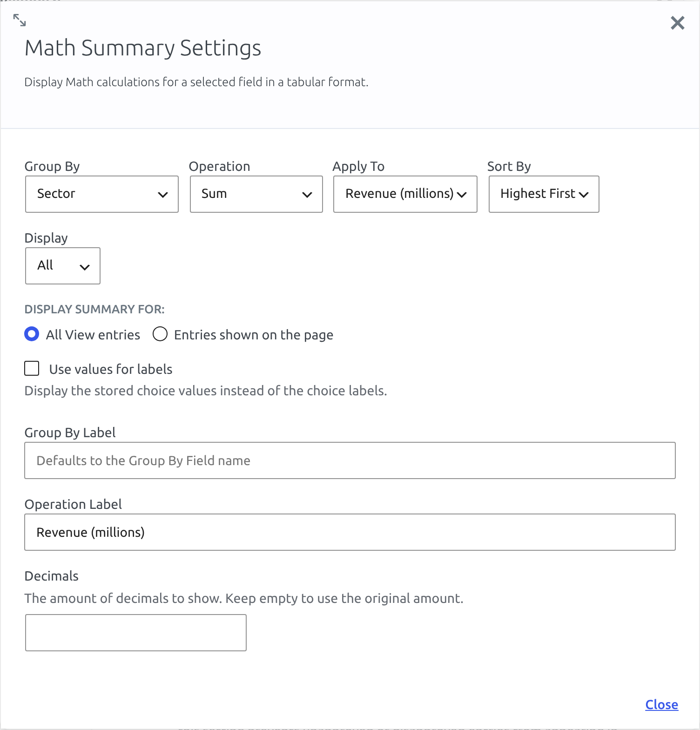The height and width of the screenshot is (730, 700).
Task: Click the stored choice values description
Action: (x=206, y=391)
